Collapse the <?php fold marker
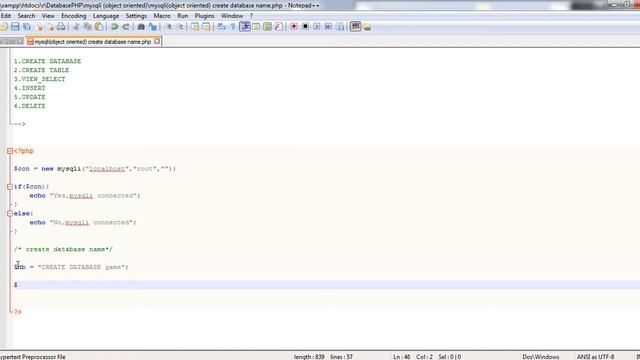Viewport: 640px width, 360px height. click(x=10, y=151)
